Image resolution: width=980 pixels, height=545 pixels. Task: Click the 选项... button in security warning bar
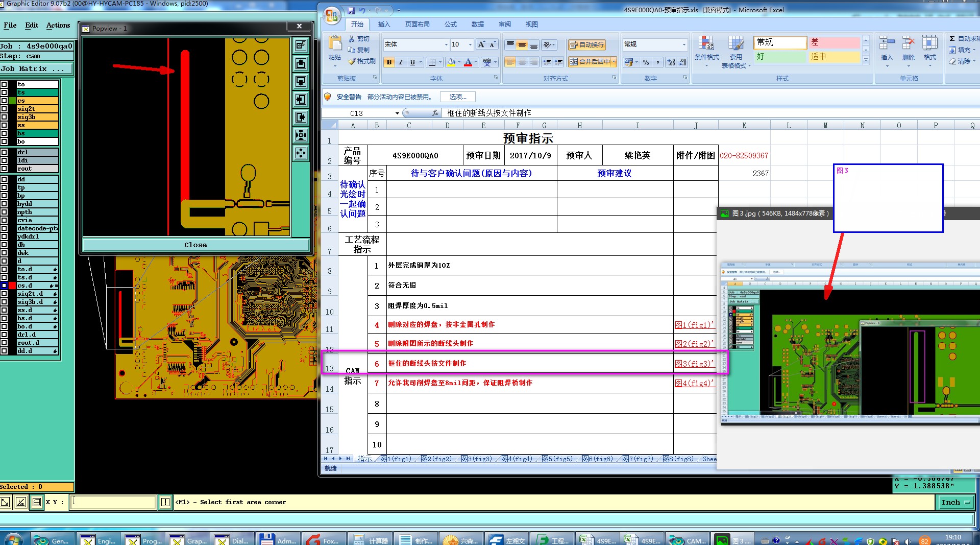click(458, 97)
